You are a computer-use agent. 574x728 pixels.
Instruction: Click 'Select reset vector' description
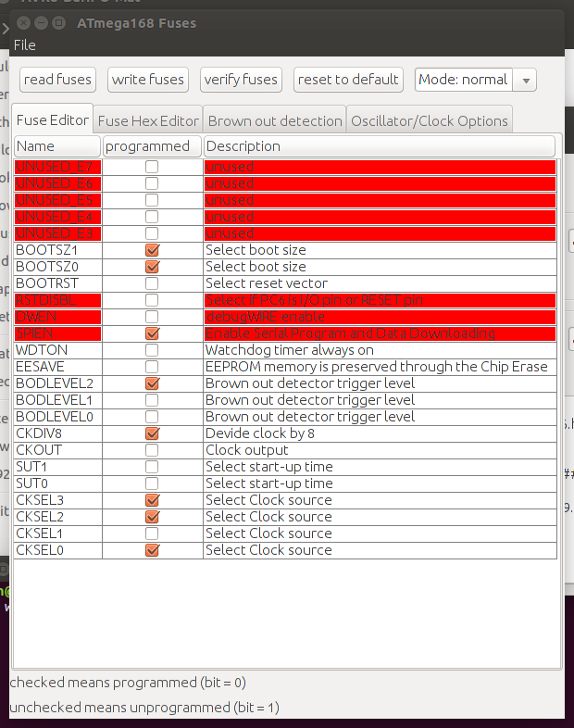point(267,283)
